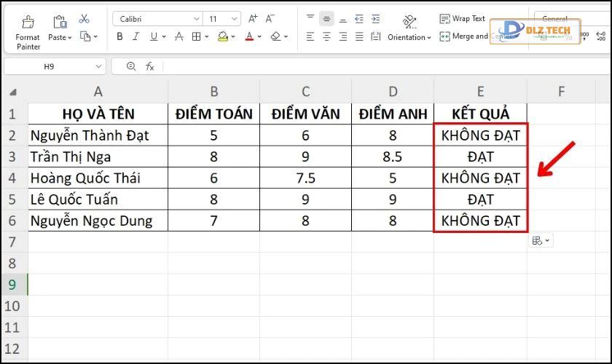Viewport: 612px width, 364px height.
Task: Open the copy options dropdown arrow
Action: pos(95,36)
